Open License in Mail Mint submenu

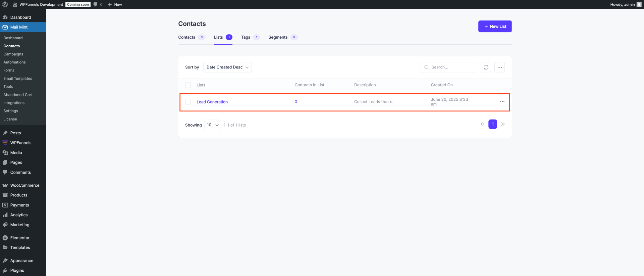[10, 119]
